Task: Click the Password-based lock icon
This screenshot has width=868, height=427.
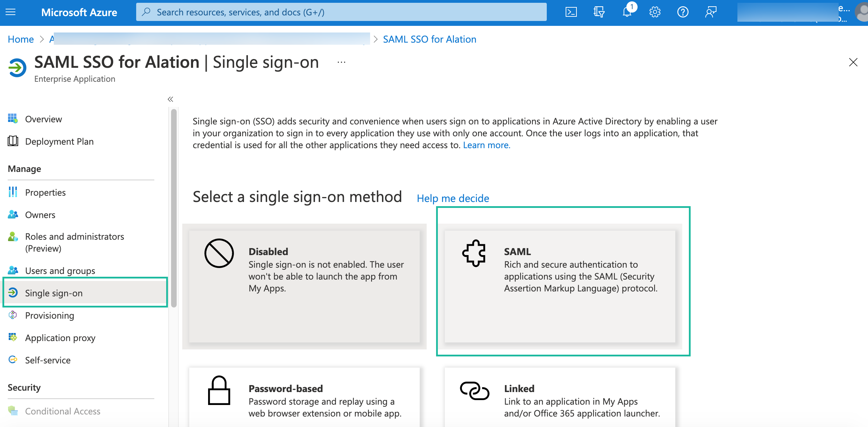Action: (219, 390)
